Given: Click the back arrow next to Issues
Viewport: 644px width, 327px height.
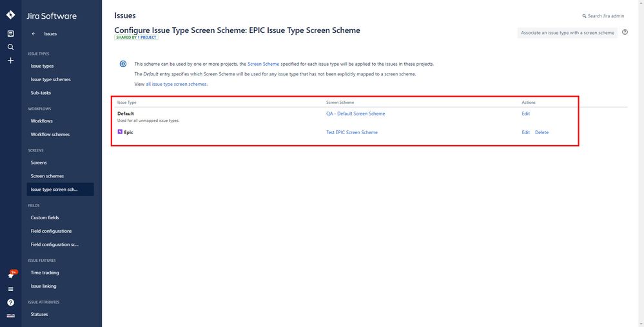Looking at the screenshot, I should click(34, 34).
